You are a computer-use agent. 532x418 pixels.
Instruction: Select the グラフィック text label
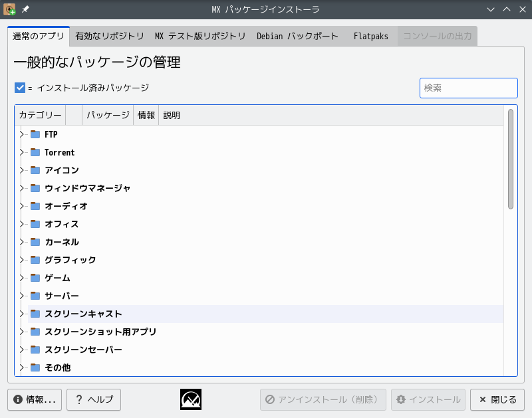[70, 260]
